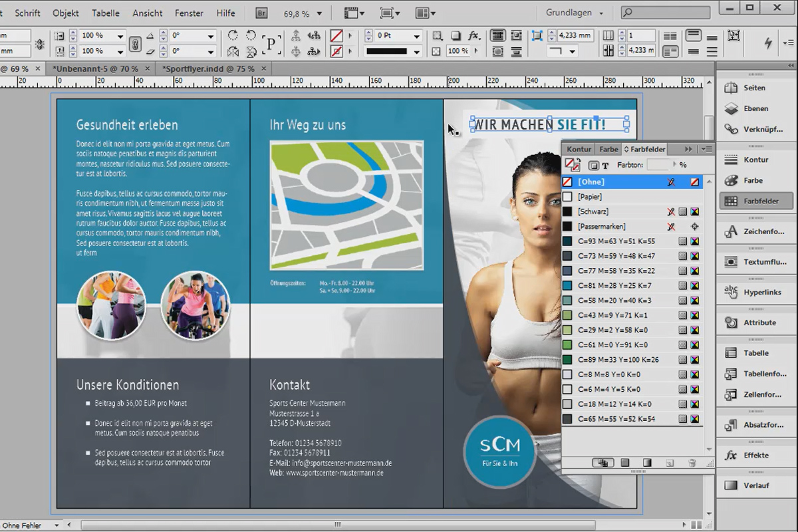Open the Fenster menu
798x532 pixels.
tap(190, 13)
